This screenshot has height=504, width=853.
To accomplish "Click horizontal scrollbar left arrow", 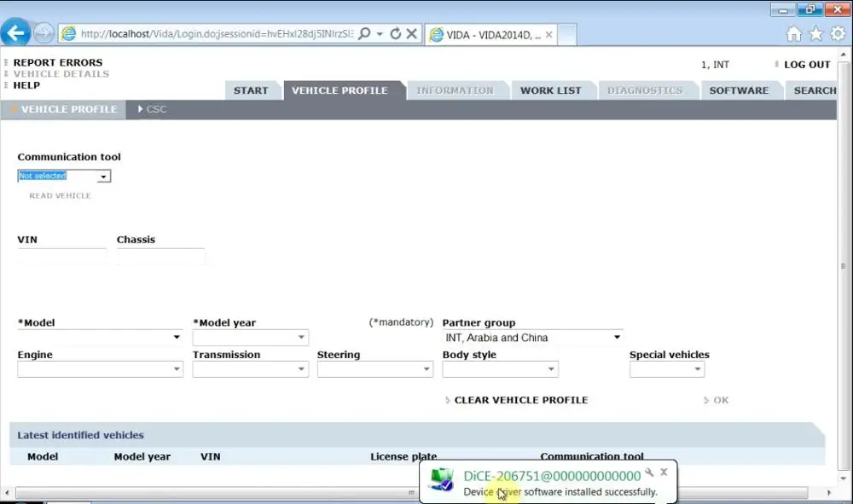I will tap(7, 493).
